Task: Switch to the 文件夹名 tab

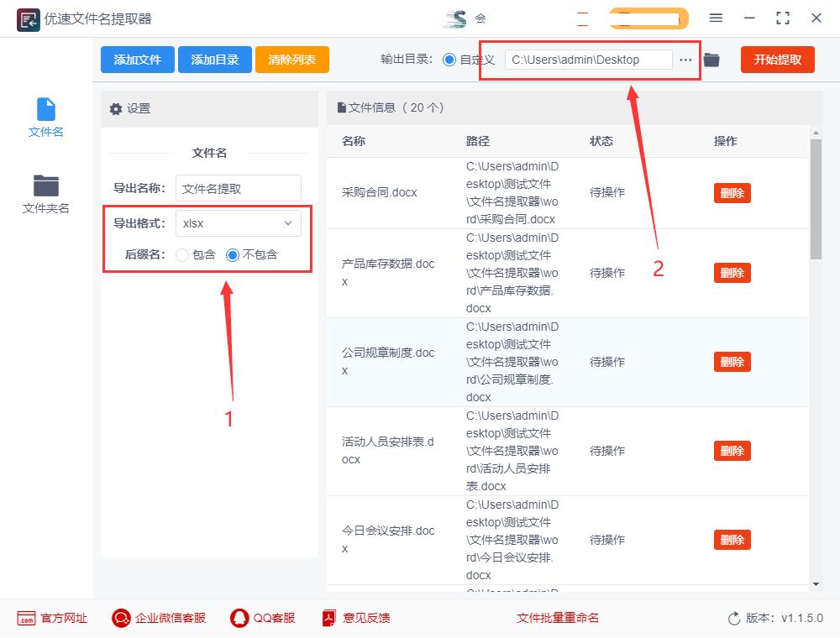Action: pos(45,191)
